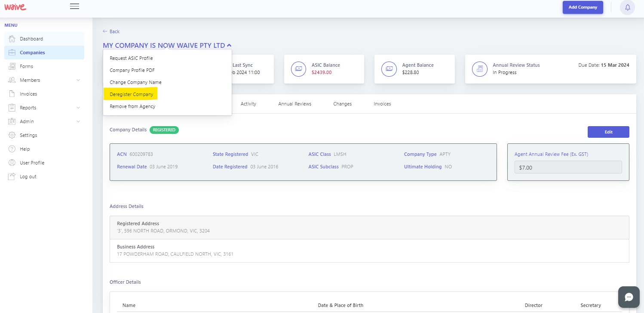
Task: Click the Edit button
Action: (608, 132)
